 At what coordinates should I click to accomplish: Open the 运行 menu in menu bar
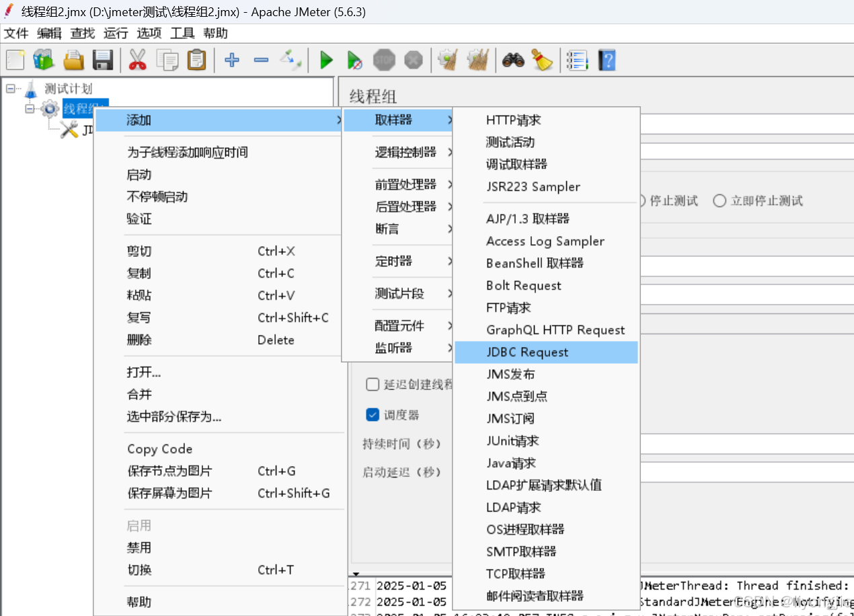116,34
